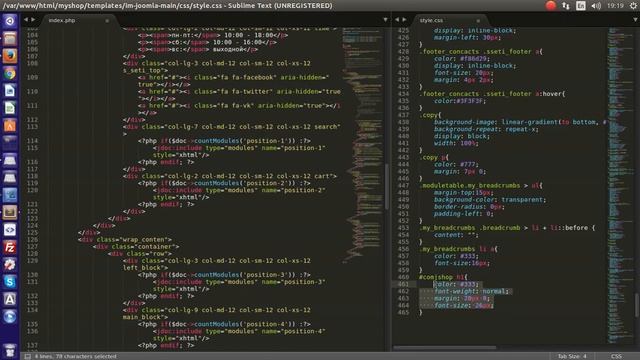Click line number 126 in index.php gutter
The image size is (640, 360).
32,240
